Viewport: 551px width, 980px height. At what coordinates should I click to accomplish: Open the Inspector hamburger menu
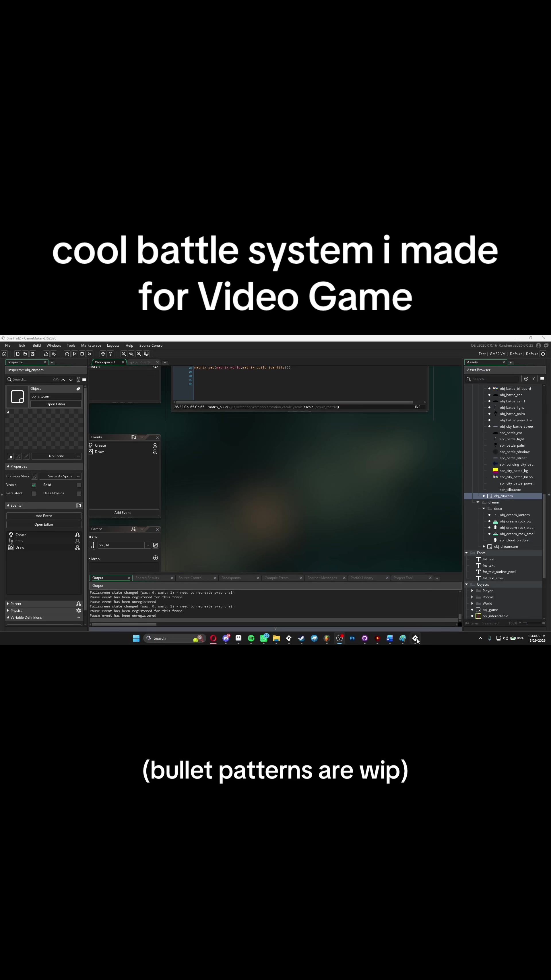(x=84, y=379)
